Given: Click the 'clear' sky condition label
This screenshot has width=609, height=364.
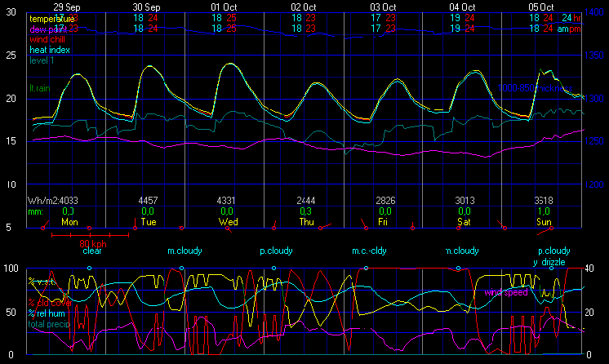Looking at the screenshot, I should pyautogui.click(x=92, y=251).
